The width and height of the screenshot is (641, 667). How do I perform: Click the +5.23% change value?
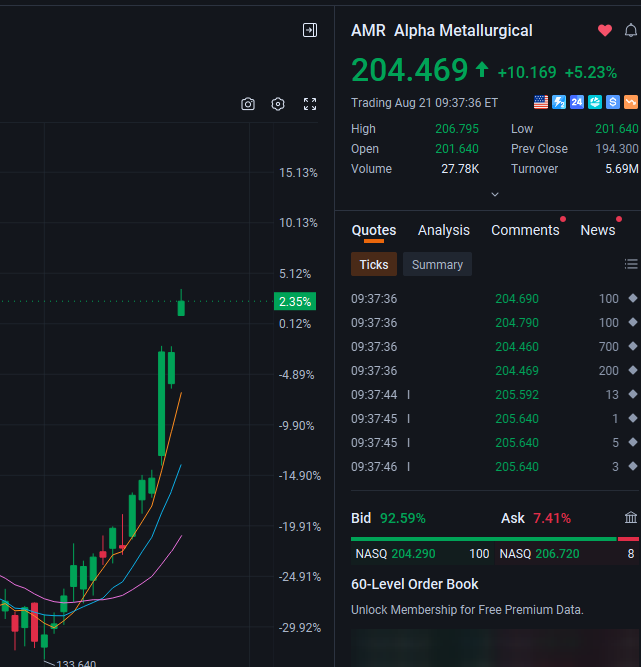tap(590, 72)
